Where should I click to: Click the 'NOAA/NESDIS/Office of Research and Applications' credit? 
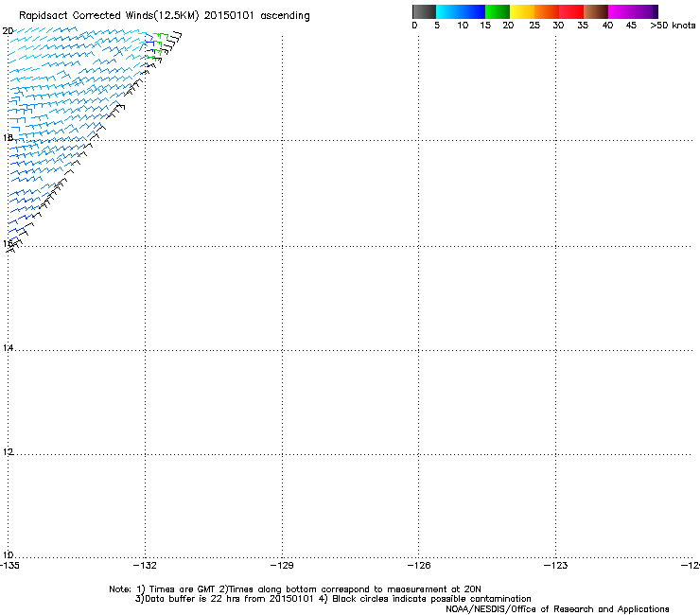(557, 609)
